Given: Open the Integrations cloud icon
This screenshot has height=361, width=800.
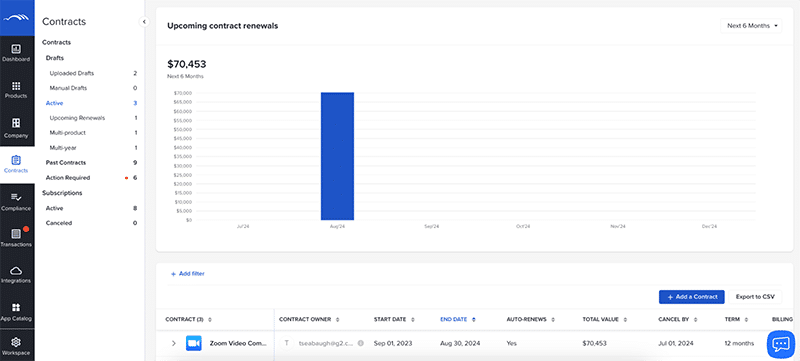Looking at the screenshot, I should tap(17, 274).
